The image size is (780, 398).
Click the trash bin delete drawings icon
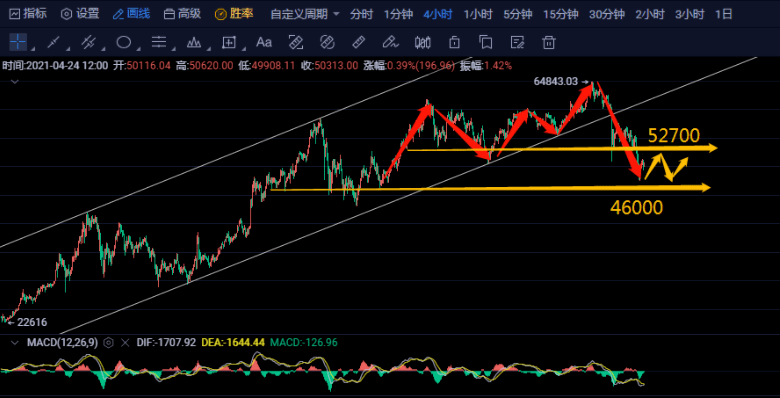(549, 42)
